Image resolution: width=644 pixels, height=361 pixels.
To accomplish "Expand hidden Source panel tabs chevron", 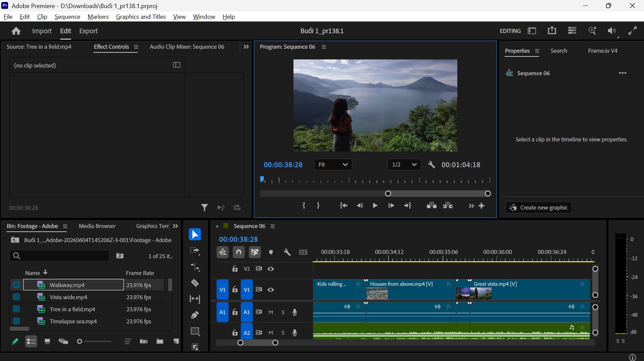I will (x=246, y=47).
